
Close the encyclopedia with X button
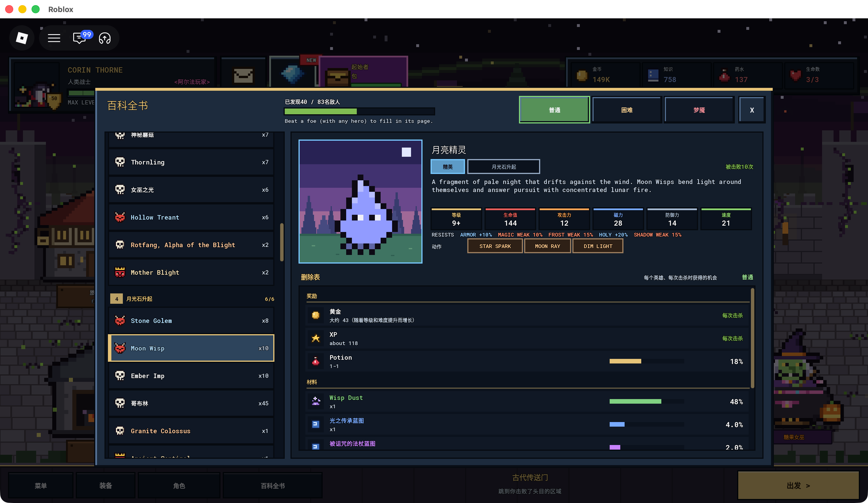click(752, 110)
